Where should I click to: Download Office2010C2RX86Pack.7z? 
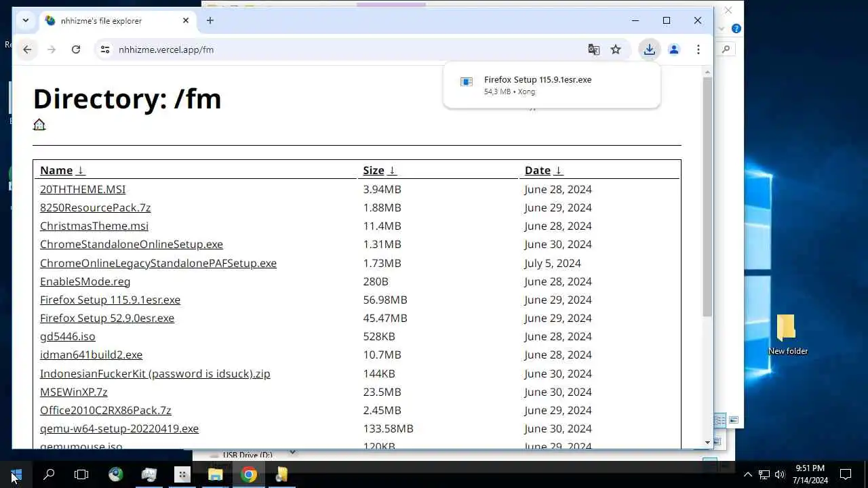(x=106, y=410)
